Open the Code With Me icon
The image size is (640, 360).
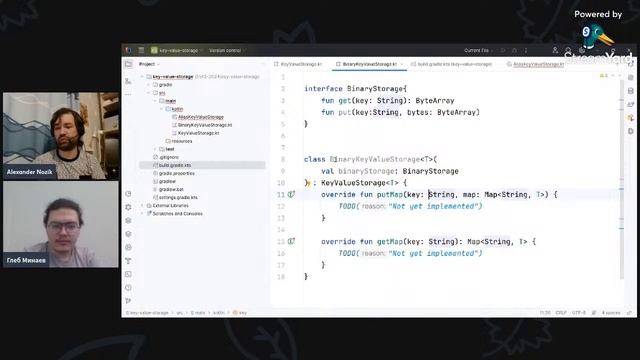(x=555, y=50)
